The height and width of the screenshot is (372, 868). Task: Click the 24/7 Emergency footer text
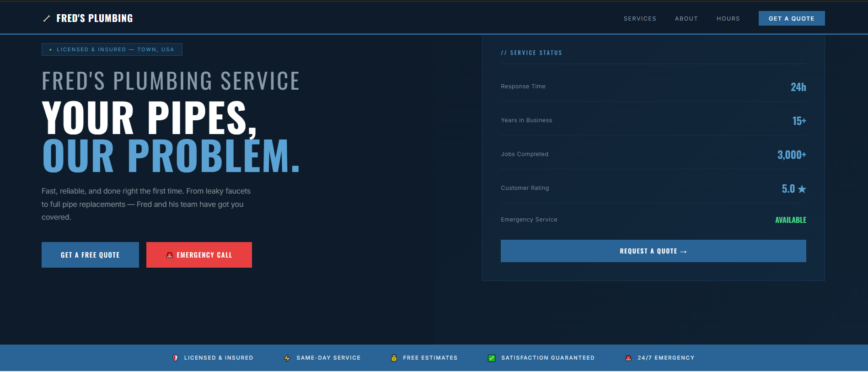pos(666,358)
